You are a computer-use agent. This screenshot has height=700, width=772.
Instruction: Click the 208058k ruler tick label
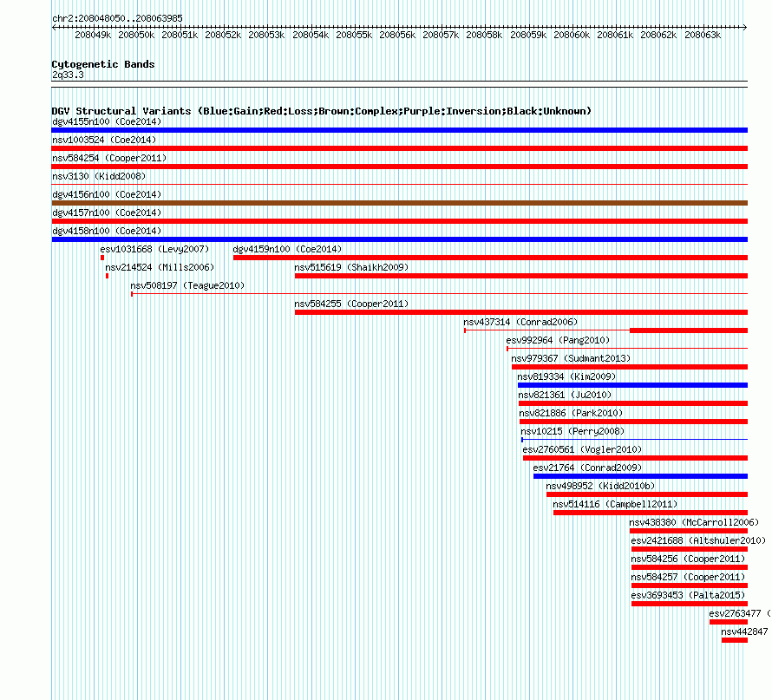(484, 35)
